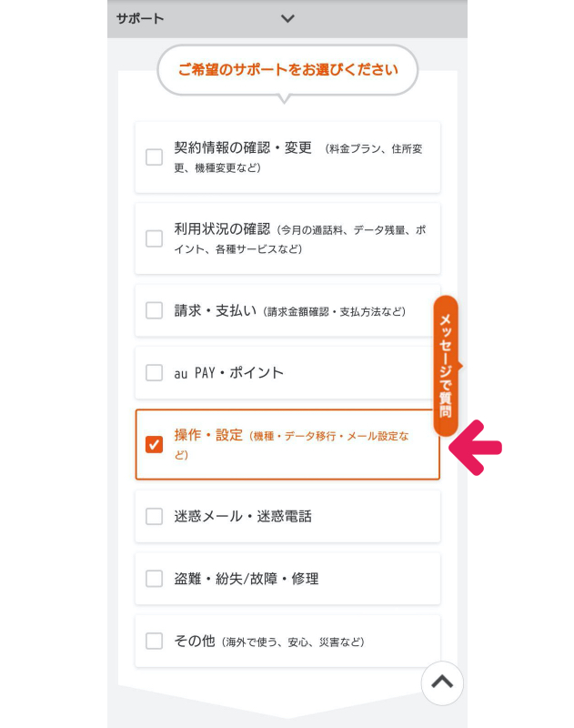Screen dimensions: 574x728
Task: Select the au PAY・ポイント checkbox
Action: pyautogui.click(x=155, y=372)
